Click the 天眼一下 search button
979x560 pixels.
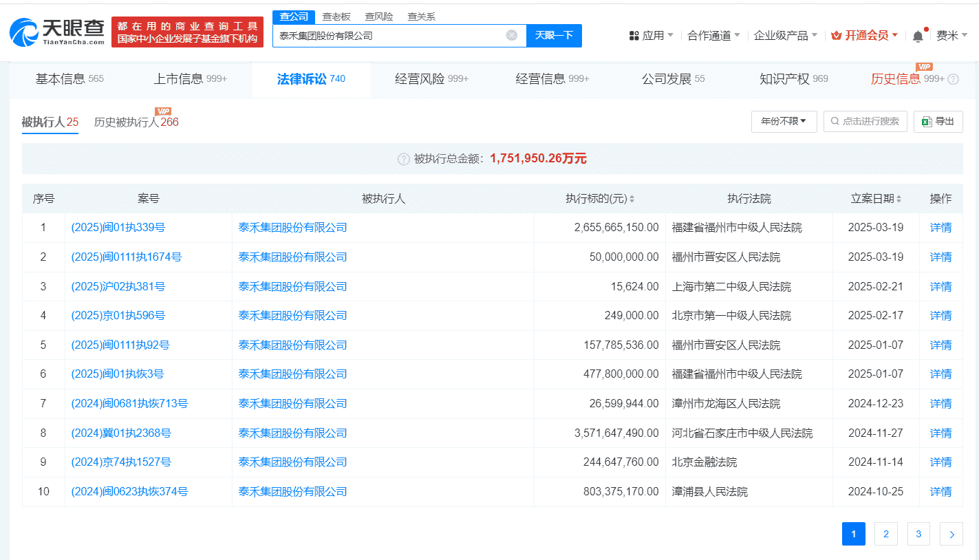[x=554, y=35]
